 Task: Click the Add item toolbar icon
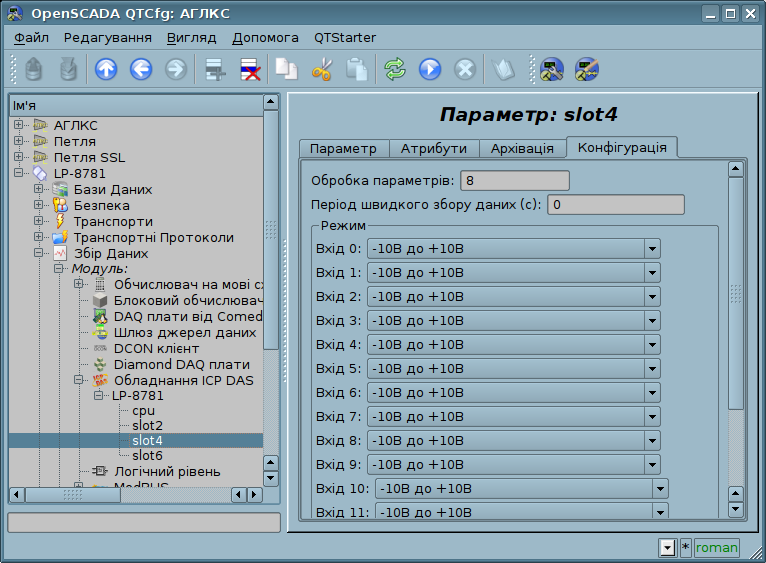[x=214, y=69]
